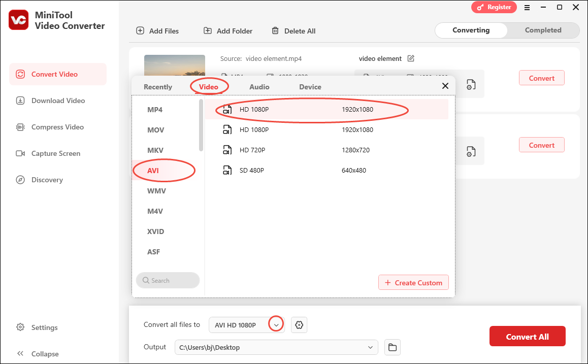Switch to Completed tab
The width and height of the screenshot is (588, 364).
pos(543,30)
